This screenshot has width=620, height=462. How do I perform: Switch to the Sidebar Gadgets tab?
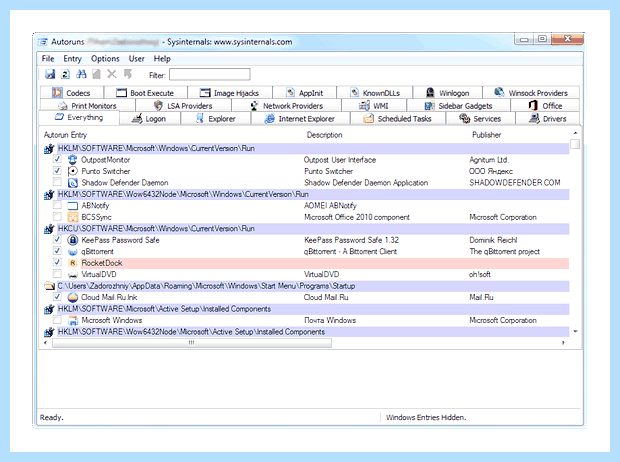pos(458,106)
